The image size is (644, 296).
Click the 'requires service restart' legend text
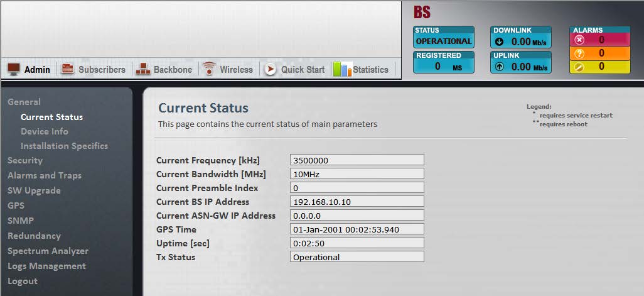tap(576, 116)
